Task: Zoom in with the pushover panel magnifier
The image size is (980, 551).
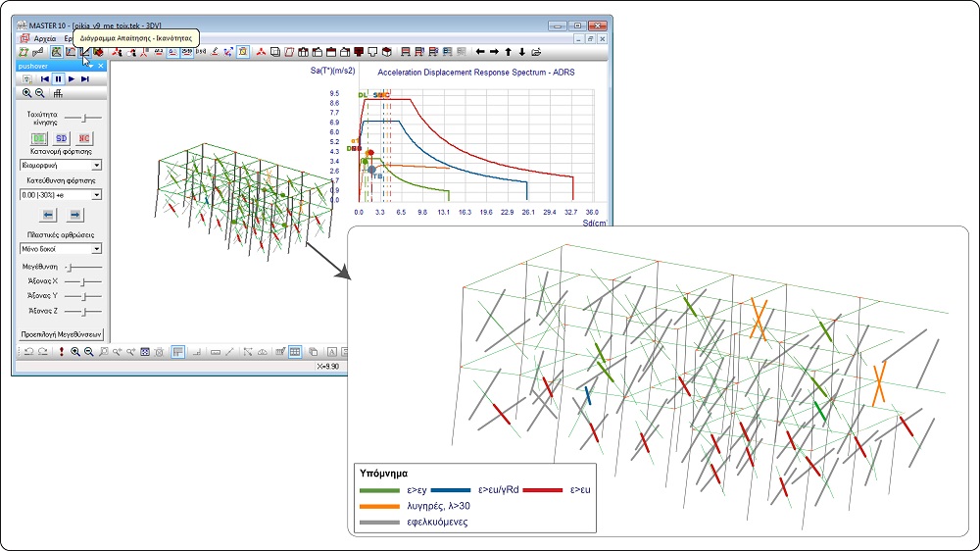Action: click(x=26, y=94)
